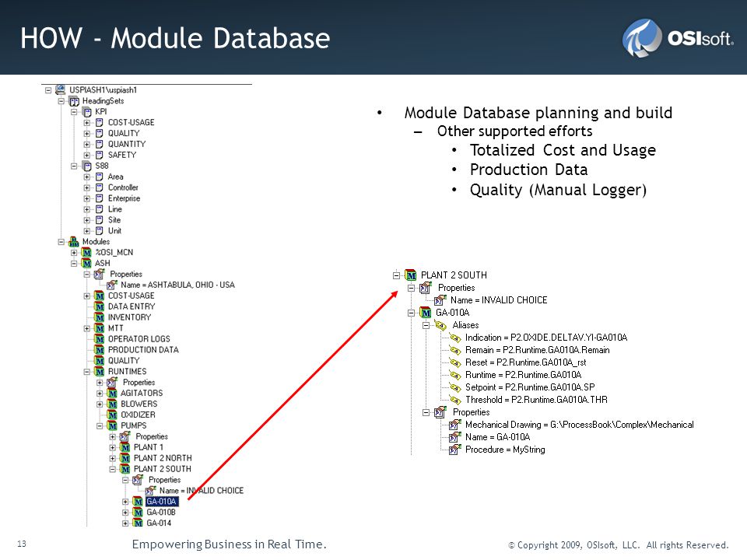Click the Enterprise heading icon

coord(100,198)
